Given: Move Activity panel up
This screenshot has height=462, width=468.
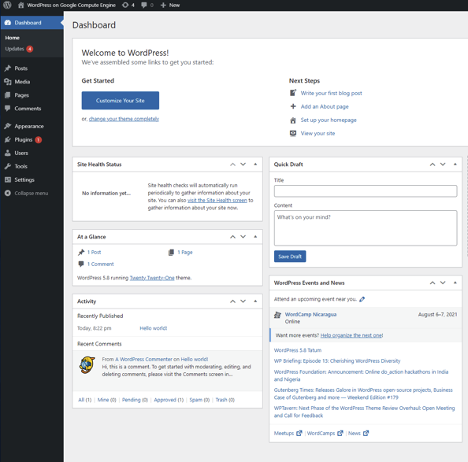Looking at the screenshot, I should 233,301.
